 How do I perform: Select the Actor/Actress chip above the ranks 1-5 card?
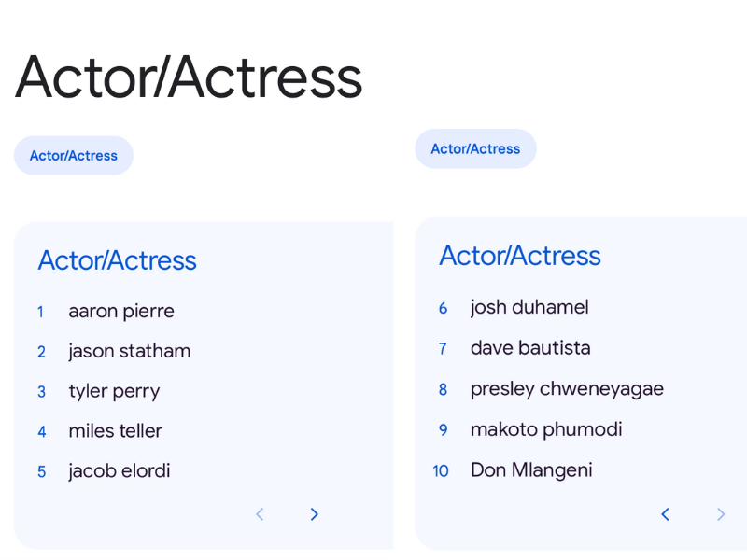(x=74, y=156)
